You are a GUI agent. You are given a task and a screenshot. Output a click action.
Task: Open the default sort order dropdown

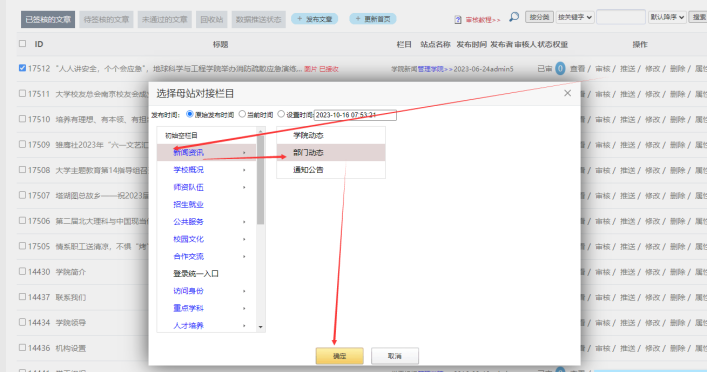coord(667,17)
